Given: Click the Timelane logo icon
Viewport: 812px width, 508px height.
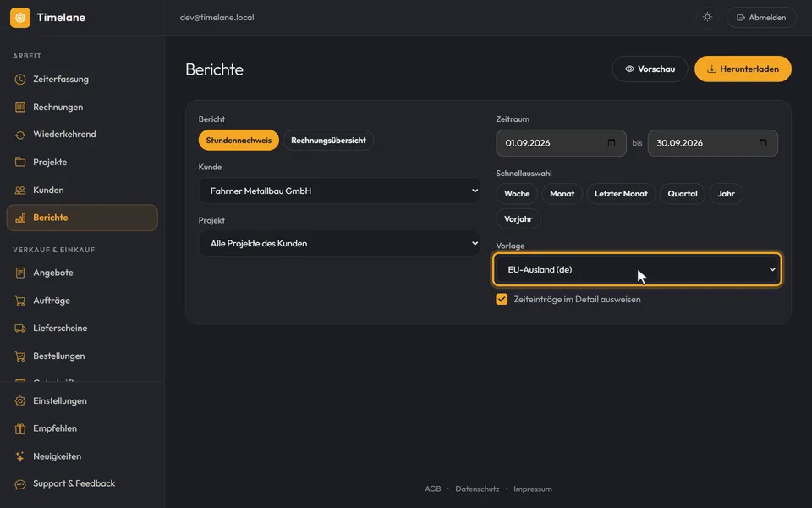Looking at the screenshot, I should 20,18.
